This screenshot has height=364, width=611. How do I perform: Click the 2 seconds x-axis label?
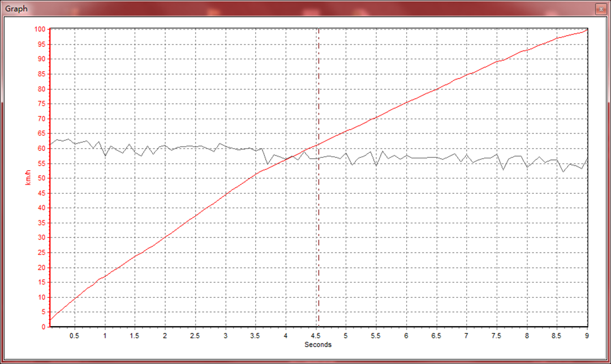[x=165, y=336]
